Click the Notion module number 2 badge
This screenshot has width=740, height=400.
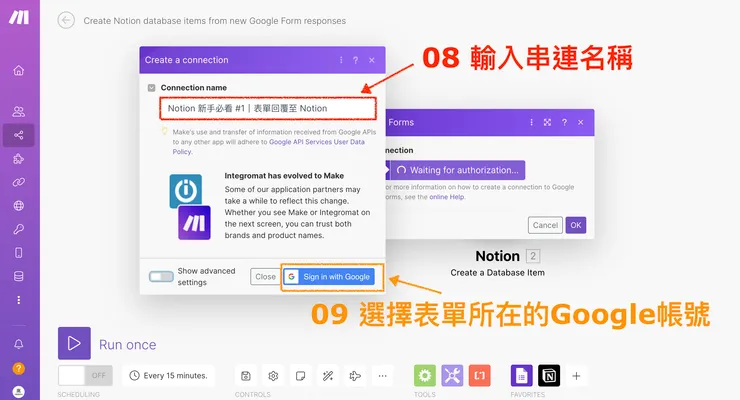pyautogui.click(x=533, y=256)
